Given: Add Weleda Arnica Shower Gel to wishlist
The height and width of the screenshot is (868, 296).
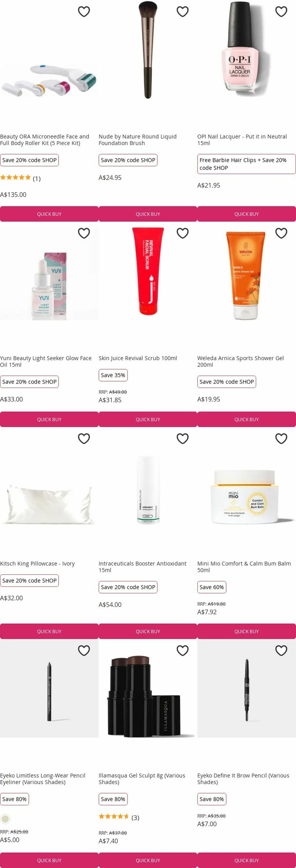Looking at the screenshot, I should click(281, 233).
